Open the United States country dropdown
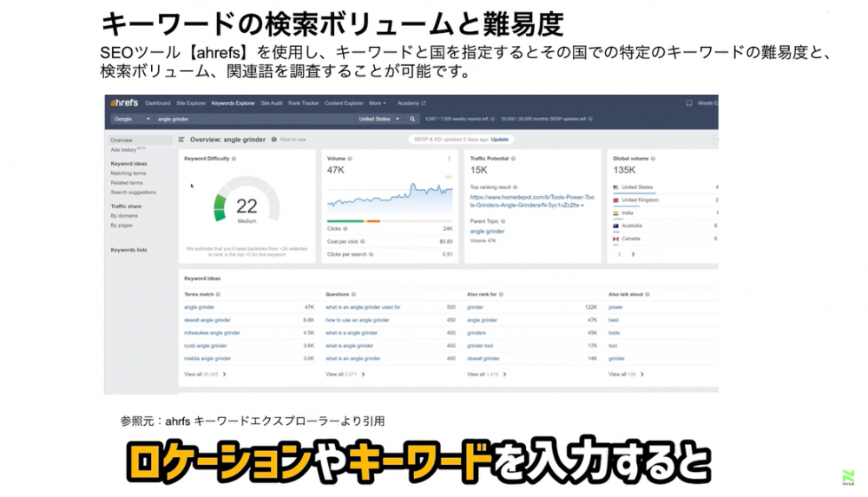This screenshot has width=868, height=497. (378, 119)
